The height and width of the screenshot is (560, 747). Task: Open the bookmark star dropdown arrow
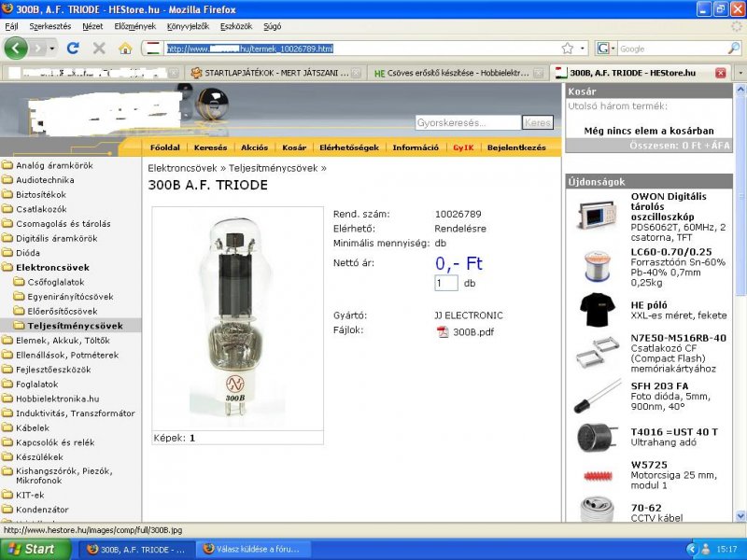coord(582,49)
